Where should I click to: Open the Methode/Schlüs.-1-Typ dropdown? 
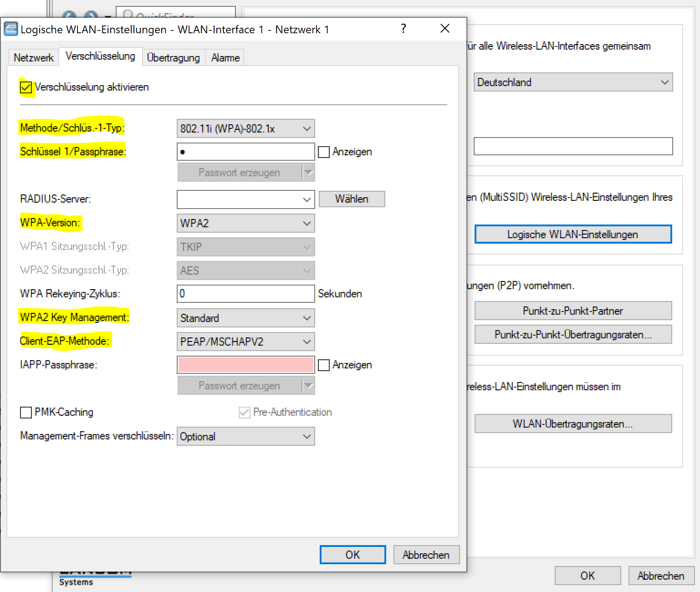[245, 129]
